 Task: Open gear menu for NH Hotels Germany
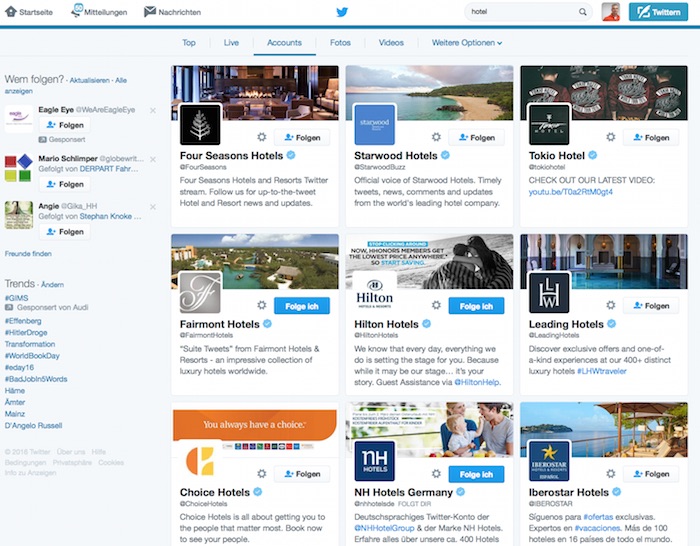click(436, 474)
